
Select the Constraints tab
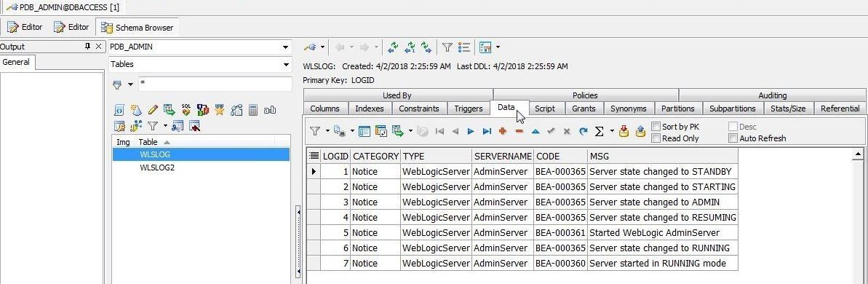419,109
